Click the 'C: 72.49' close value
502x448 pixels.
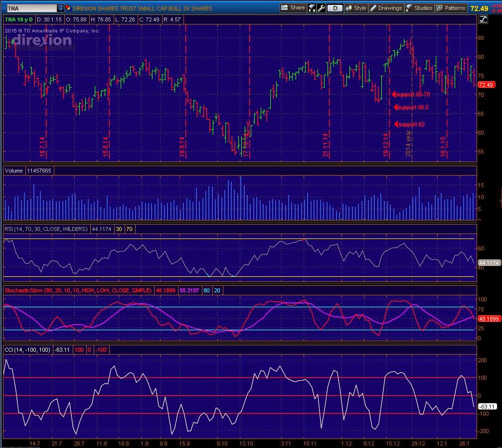tap(149, 19)
